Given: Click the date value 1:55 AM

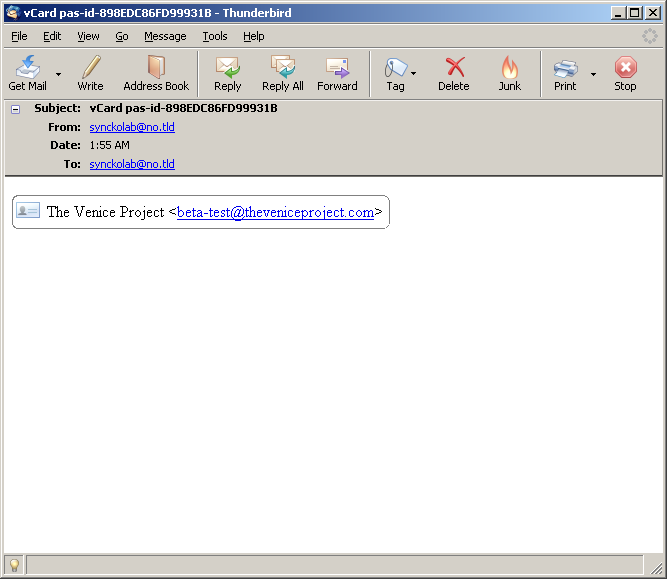Looking at the screenshot, I should click(109, 145).
